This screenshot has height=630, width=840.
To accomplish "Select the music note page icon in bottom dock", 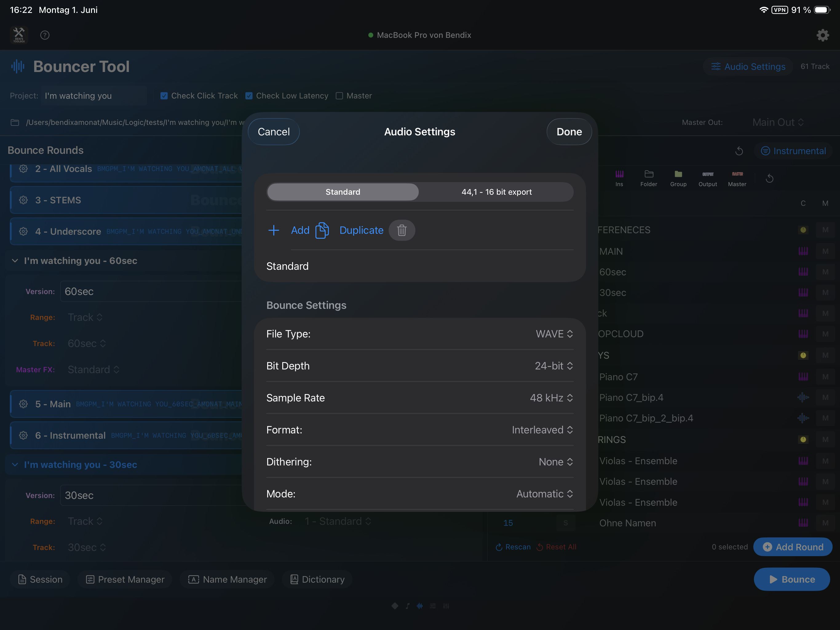I will (x=407, y=606).
